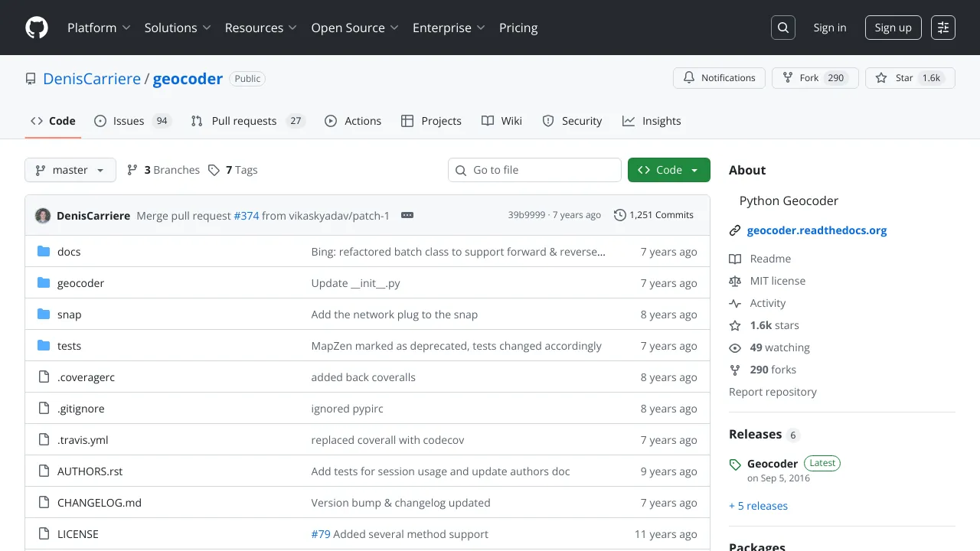Click the Sign up button
Screen dimensions: 980x551
tap(893, 28)
